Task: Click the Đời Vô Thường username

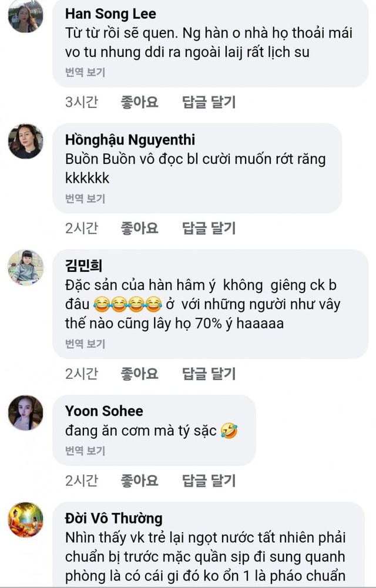Action: [x=113, y=519]
